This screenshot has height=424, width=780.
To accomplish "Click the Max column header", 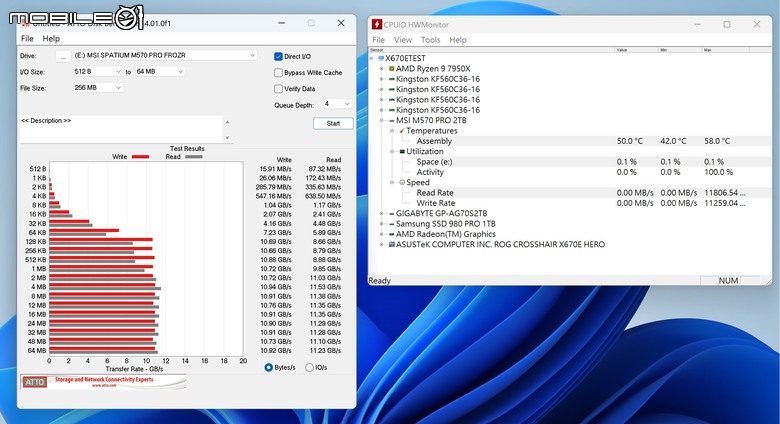I will coord(725,50).
